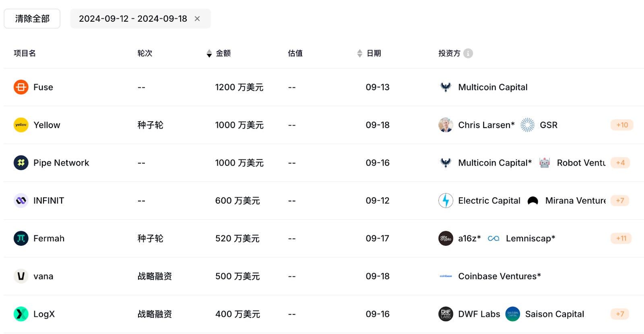Click the 09-13 date cell
Viewport: 644px width, 334px height.
(x=378, y=87)
